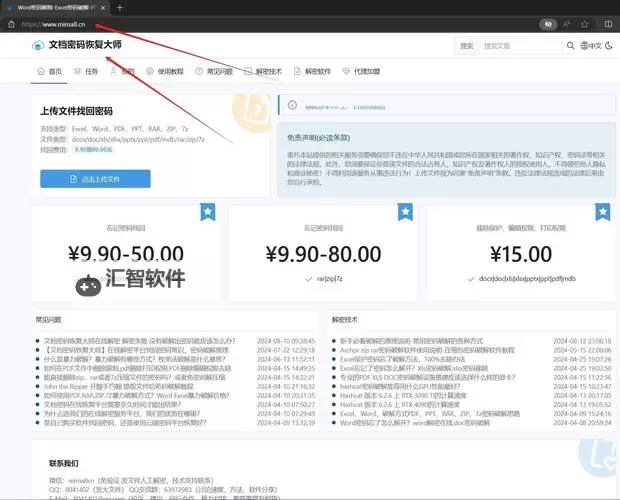Screen dimensions: 620x500
Task: Open a new browser tab with plus
Action: (119, 8)
